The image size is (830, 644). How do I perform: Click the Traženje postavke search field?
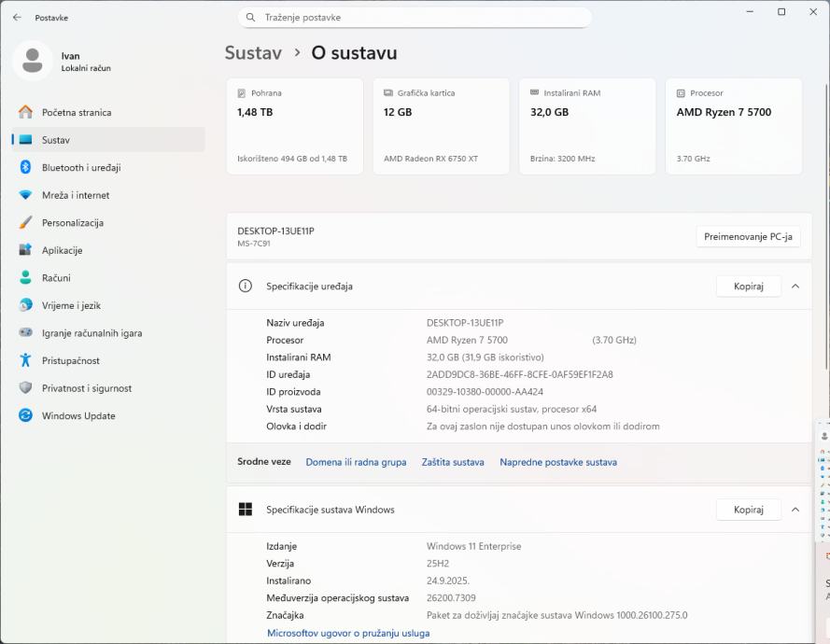coord(415,18)
